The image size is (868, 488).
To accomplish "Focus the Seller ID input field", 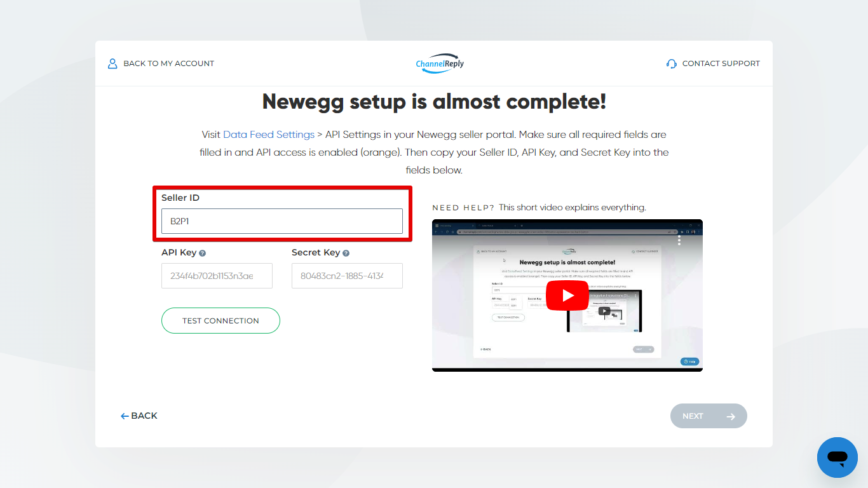I will pos(282,221).
